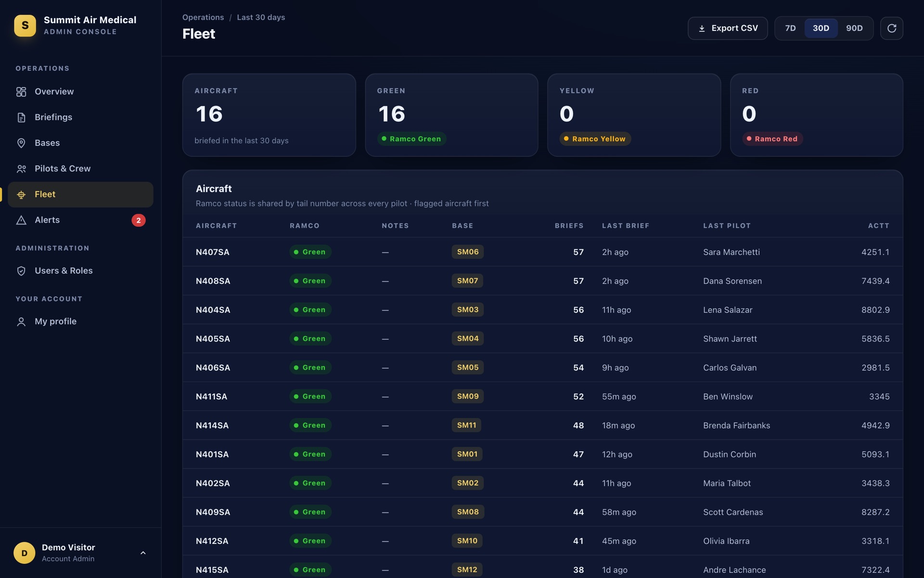Open Pilots & Crew section
The height and width of the screenshot is (578, 924).
80,169
